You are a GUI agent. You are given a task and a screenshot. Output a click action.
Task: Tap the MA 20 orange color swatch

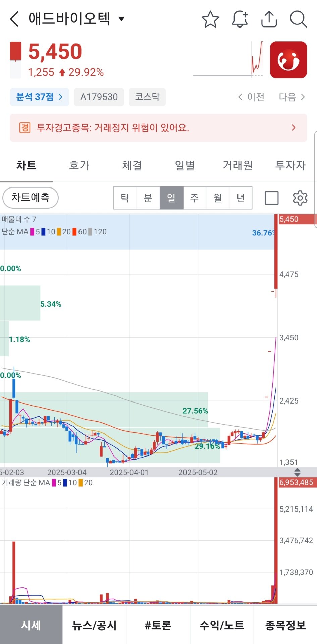(x=59, y=232)
